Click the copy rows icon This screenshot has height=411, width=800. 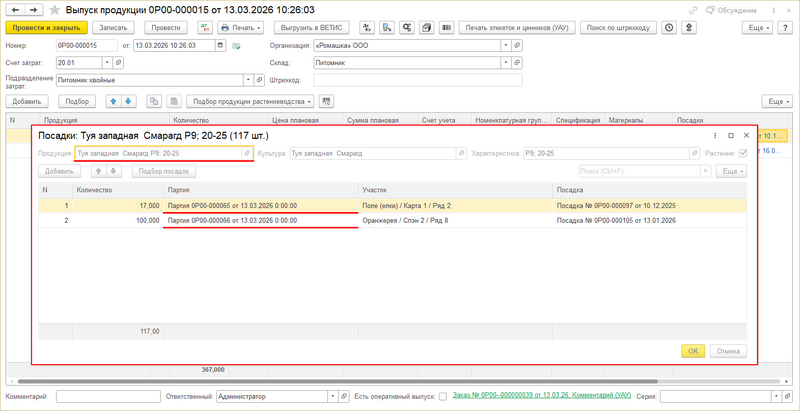pyautogui.click(x=154, y=101)
